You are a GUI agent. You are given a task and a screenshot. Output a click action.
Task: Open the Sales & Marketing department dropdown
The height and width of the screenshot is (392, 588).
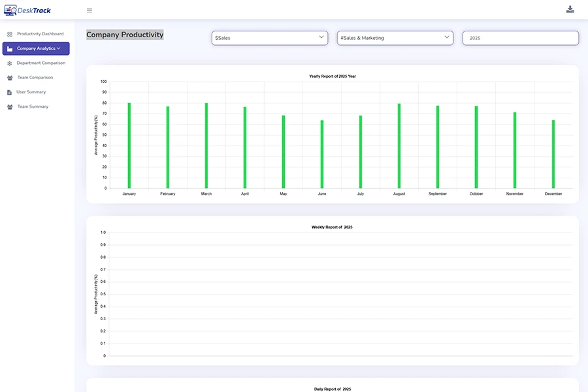point(394,38)
